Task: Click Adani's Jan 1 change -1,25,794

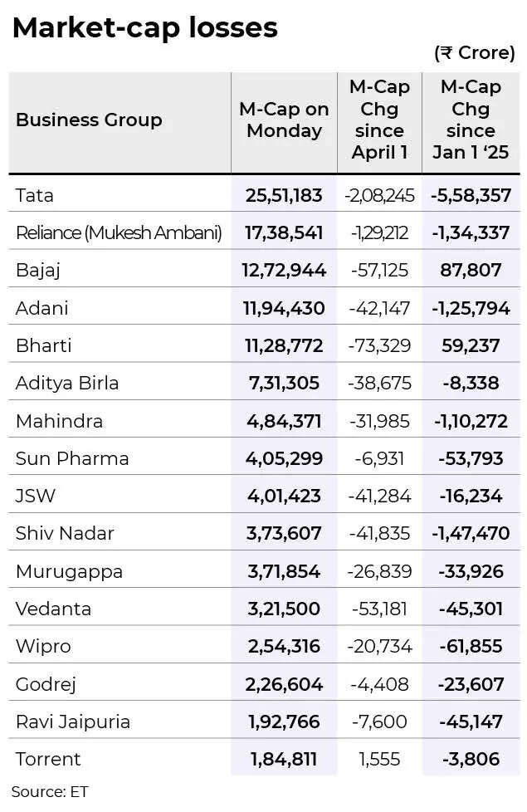Action: pyautogui.click(x=471, y=308)
